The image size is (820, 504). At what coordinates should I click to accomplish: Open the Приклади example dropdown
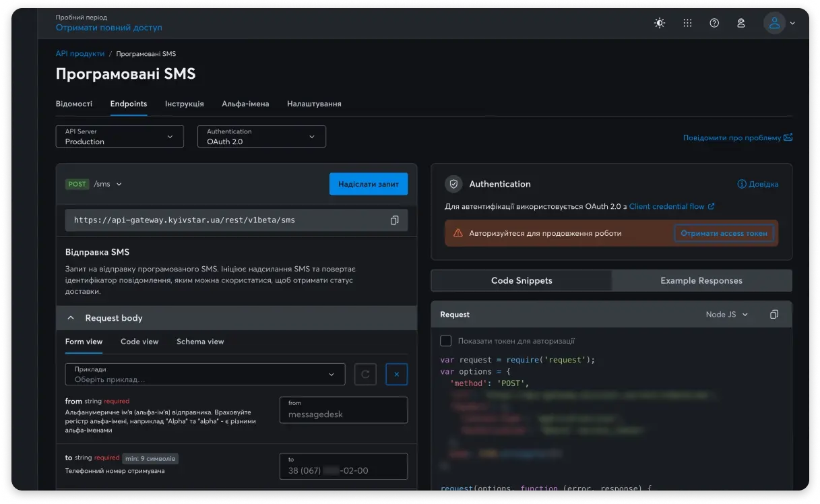click(205, 374)
